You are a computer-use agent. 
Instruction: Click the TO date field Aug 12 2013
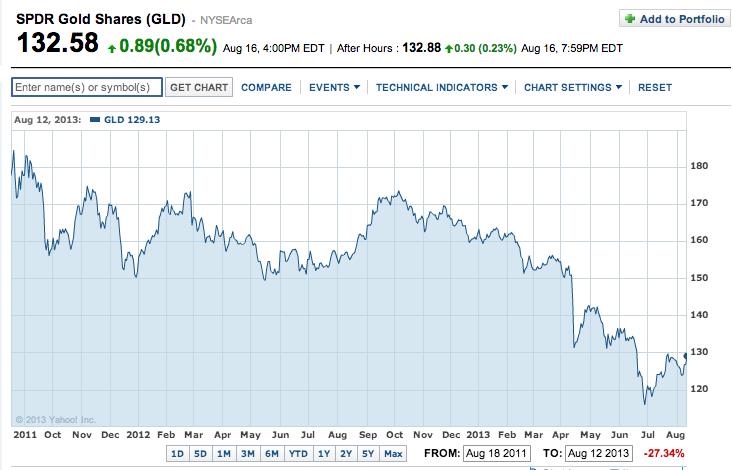(598, 453)
